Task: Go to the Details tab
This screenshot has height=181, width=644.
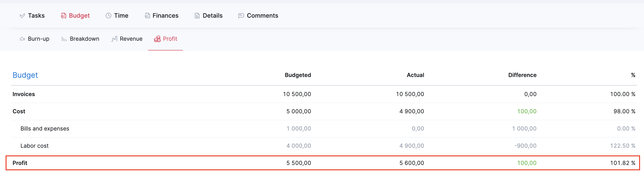Action: 213,16
